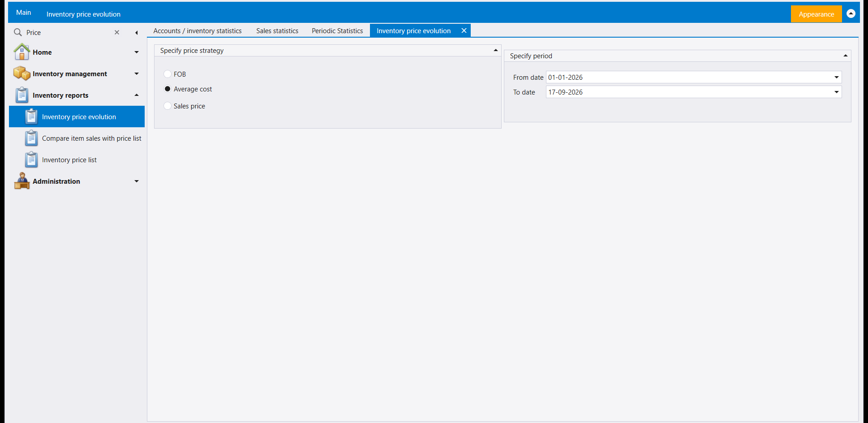Open the Main ribbon menu
This screenshot has height=423, width=868.
tap(23, 13)
